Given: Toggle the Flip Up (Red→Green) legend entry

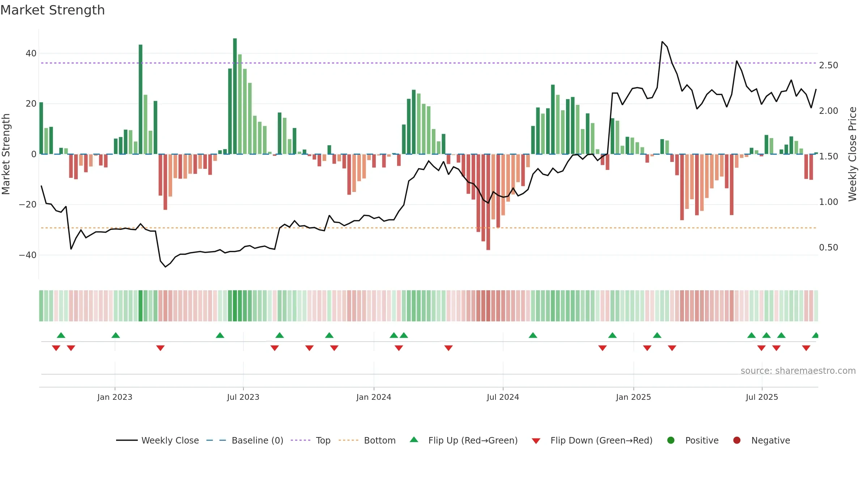Looking at the screenshot, I should coord(464,440).
